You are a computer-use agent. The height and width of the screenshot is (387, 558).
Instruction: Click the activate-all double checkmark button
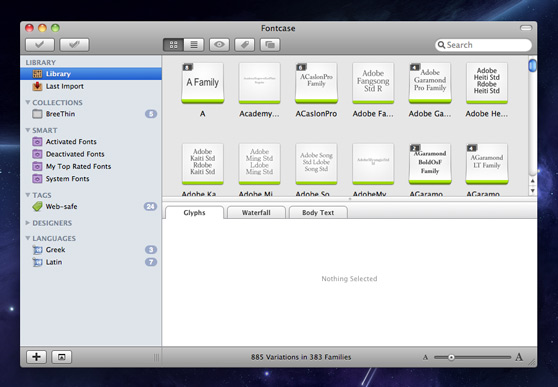(x=74, y=45)
